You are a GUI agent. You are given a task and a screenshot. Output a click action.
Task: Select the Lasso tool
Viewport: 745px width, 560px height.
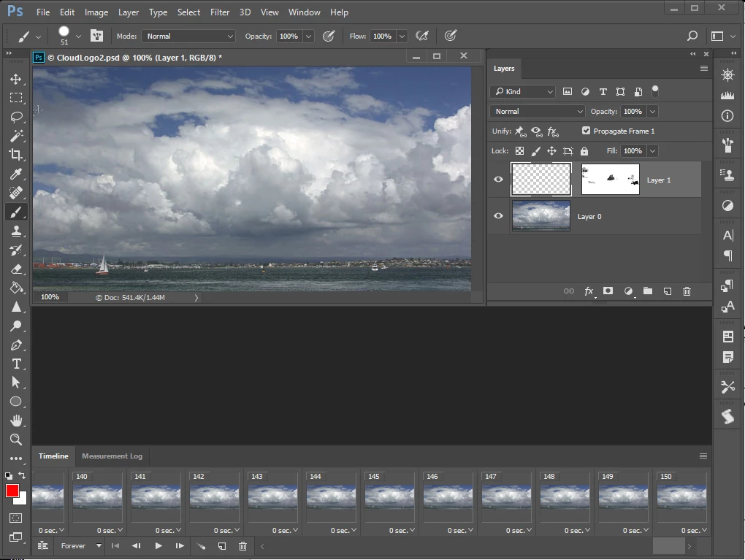point(15,117)
